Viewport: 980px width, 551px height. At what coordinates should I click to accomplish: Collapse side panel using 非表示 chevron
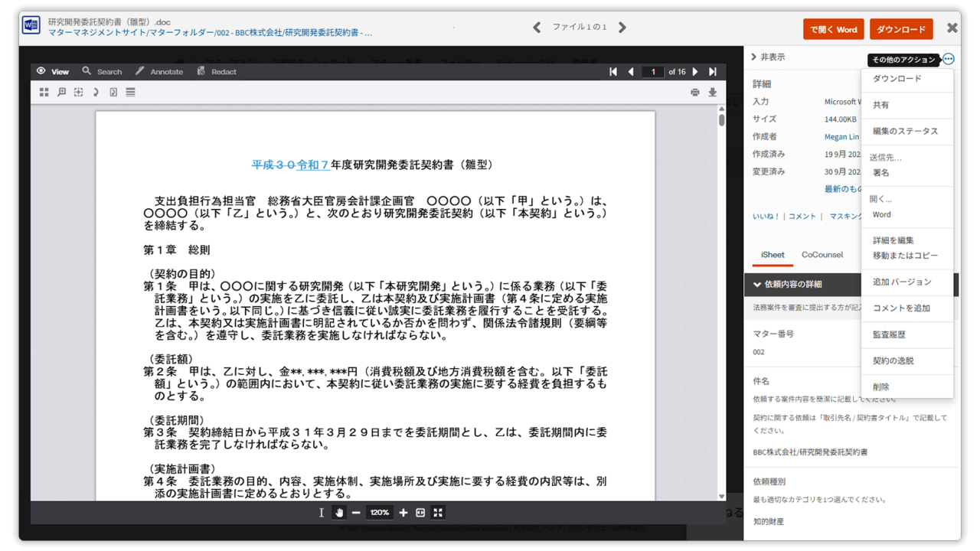754,57
